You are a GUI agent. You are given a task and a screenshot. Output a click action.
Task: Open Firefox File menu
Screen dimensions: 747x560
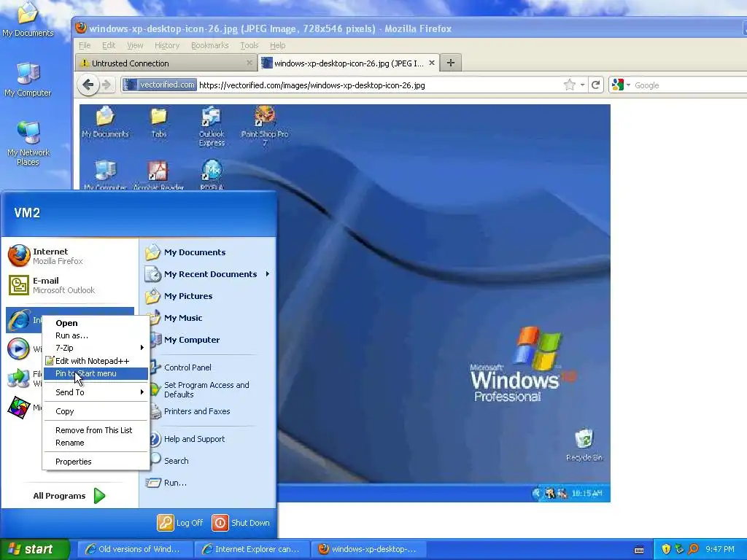[x=85, y=45]
